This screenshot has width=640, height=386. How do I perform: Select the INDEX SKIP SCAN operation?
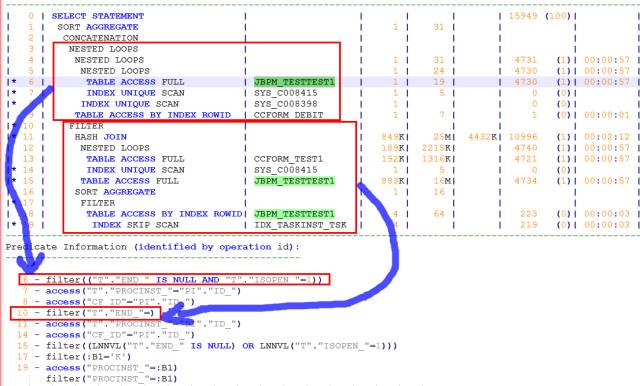[x=135, y=225]
